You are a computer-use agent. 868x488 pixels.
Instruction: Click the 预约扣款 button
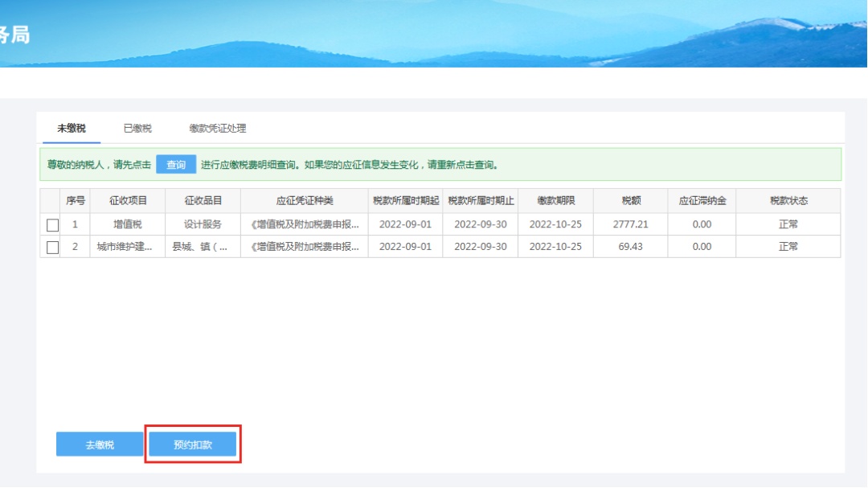193,445
